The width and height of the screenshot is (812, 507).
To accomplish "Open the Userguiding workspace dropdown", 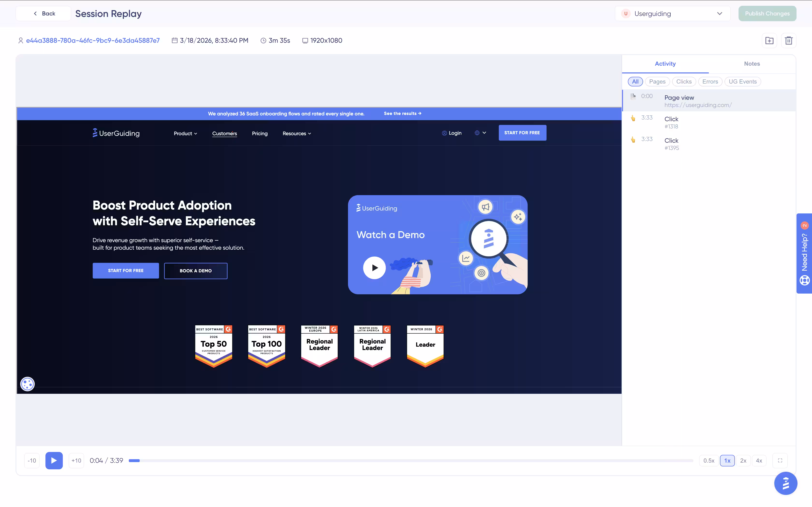I will [672, 14].
